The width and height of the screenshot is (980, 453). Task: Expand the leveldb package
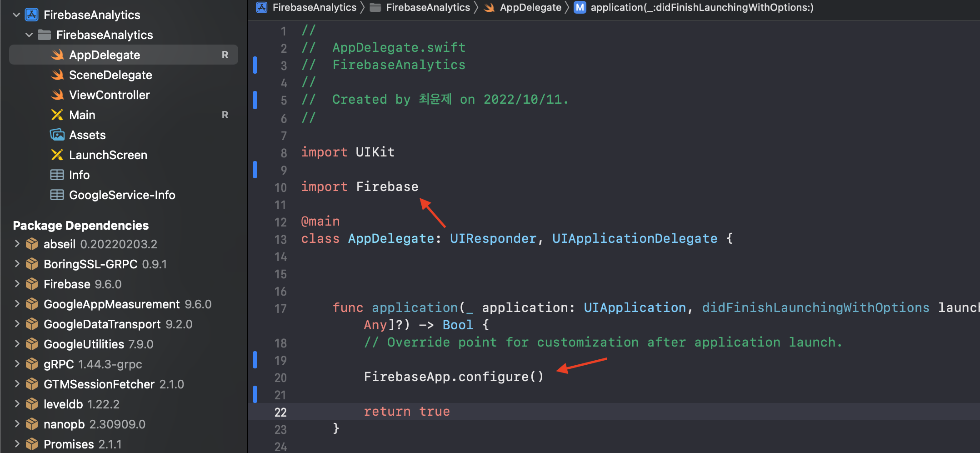pyautogui.click(x=17, y=404)
